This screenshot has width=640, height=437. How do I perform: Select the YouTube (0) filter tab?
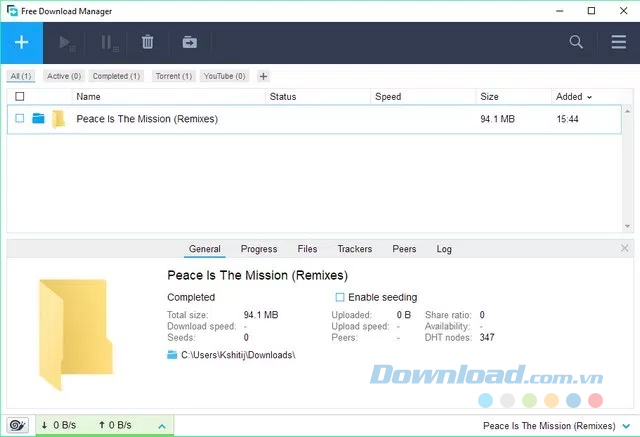click(224, 76)
